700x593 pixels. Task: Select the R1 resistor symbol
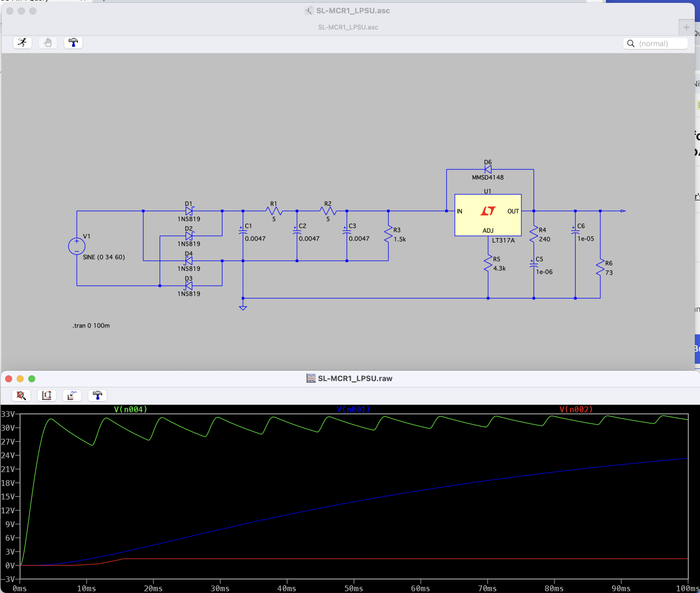click(x=274, y=211)
